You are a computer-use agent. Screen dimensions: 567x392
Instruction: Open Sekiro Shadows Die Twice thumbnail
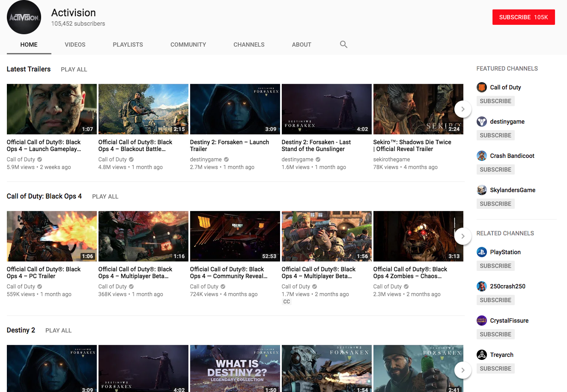pos(418,109)
